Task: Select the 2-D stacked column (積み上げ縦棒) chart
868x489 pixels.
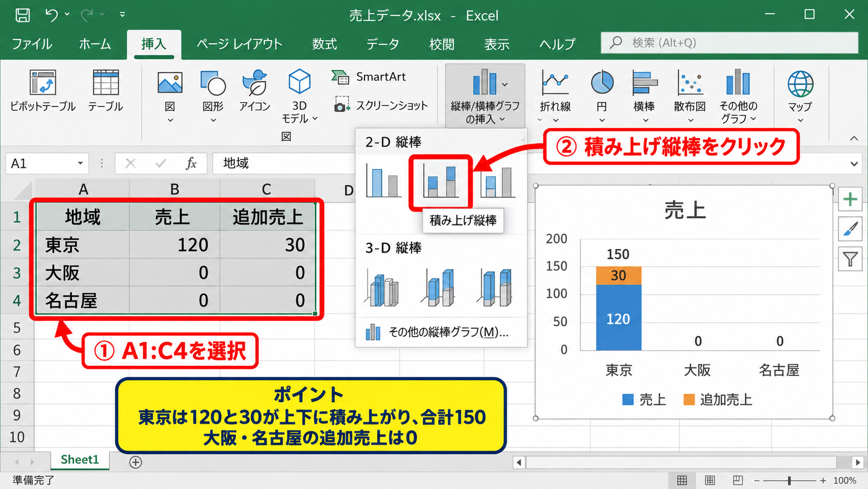Action: tap(440, 182)
